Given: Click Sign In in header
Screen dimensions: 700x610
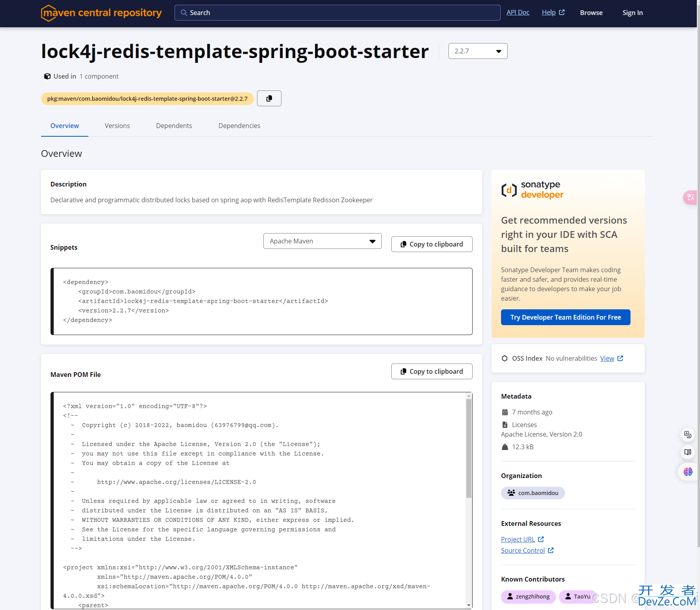Looking at the screenshot, I should pyautogui.click(x=632, y=13).
